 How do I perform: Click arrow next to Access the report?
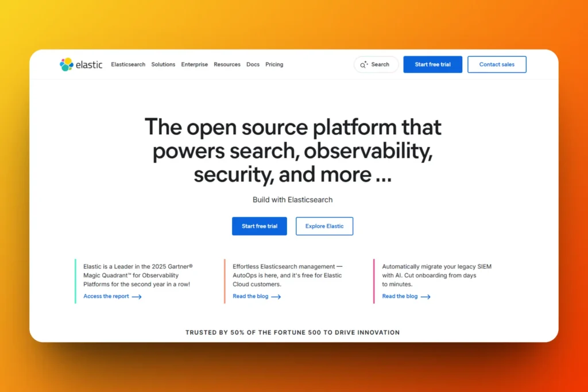point(137,296)
